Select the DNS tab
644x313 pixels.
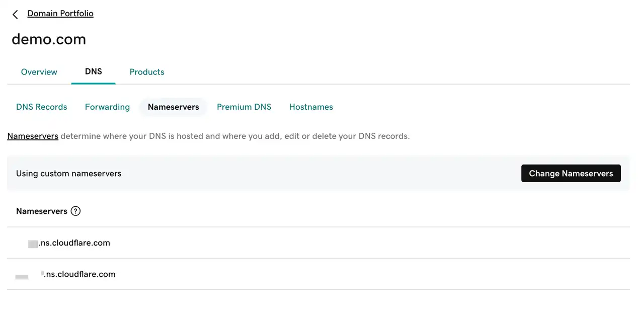[94, 71]
